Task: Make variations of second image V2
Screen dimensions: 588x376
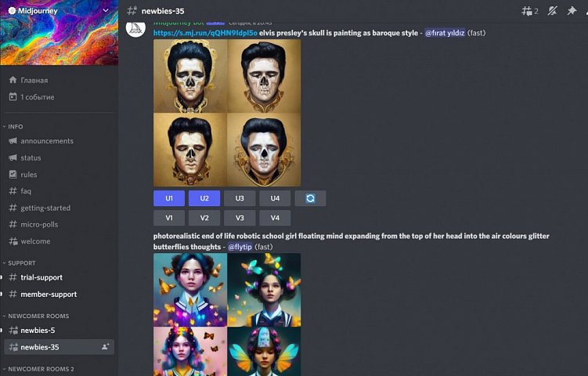Action: [x=204, y=218]
